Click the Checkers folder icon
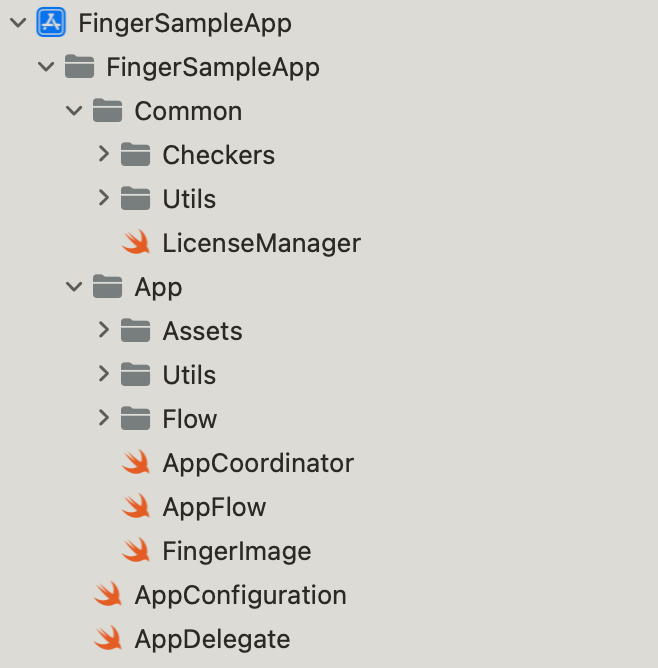This screenshot has height=668, width=658. pos(135,154)
